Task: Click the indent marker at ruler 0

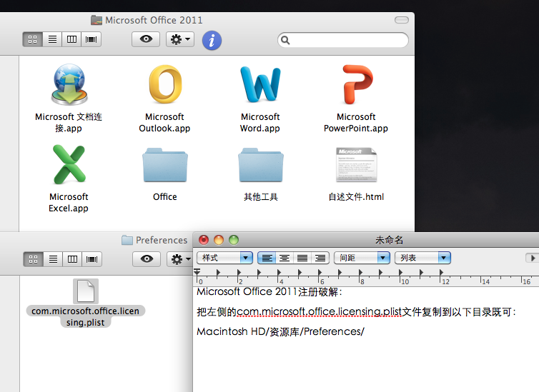Action: tap(197, 273)
